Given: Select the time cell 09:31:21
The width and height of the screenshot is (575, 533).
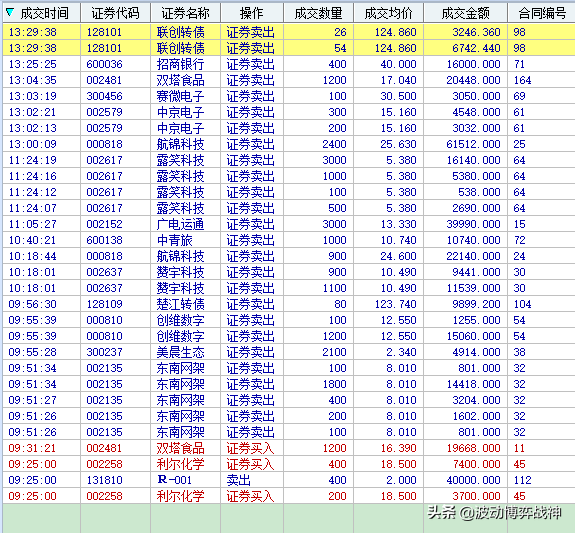Looking at the screenshot, I should click(x=33, y=448).
